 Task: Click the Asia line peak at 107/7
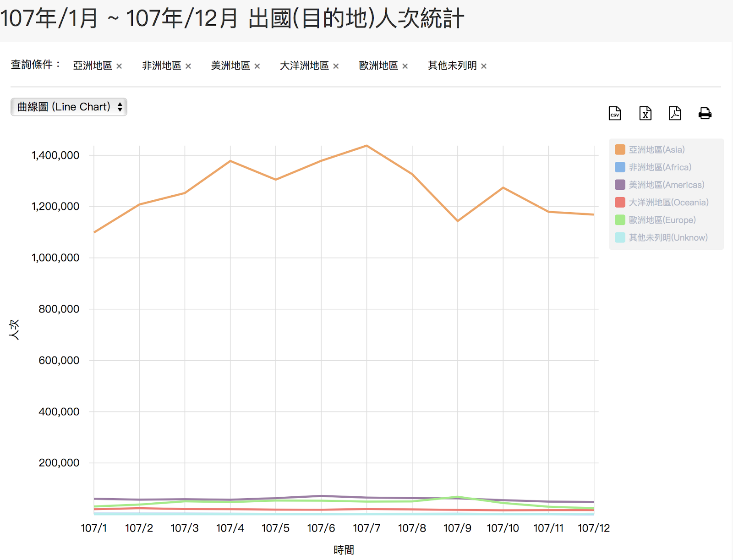coord(366,146)
